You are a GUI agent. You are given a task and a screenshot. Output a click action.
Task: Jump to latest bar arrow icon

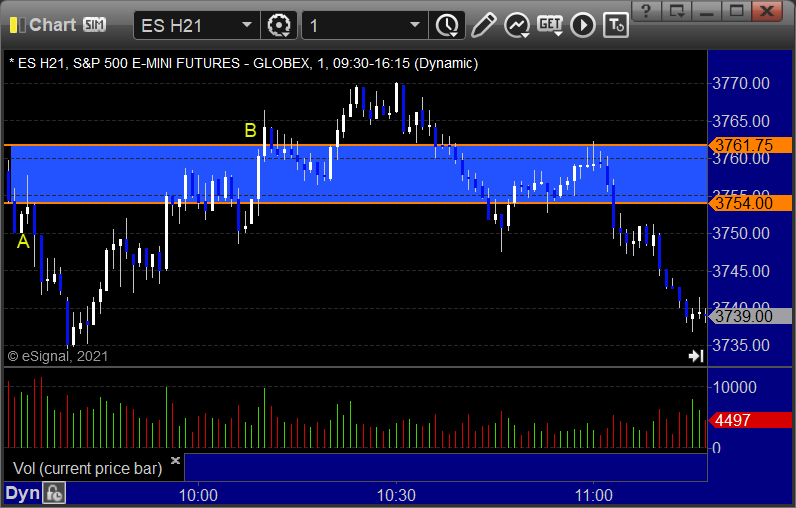pyautogui.click(x=696, y=356)
